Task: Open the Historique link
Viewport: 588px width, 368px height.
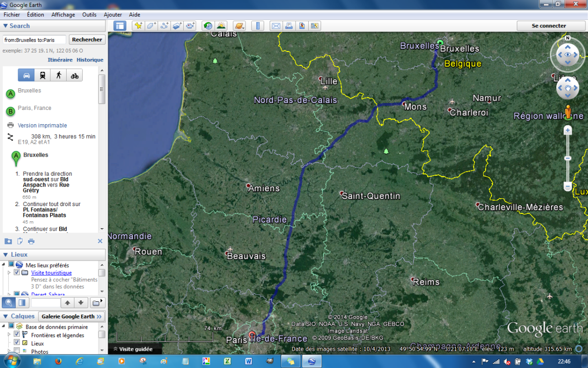Action: (x=90, y=60)
